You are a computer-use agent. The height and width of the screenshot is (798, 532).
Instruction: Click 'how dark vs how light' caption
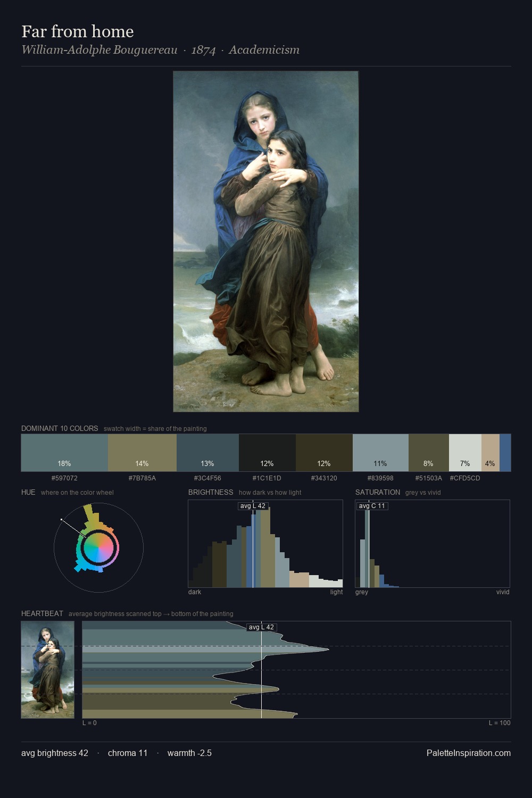pos(270,492)
